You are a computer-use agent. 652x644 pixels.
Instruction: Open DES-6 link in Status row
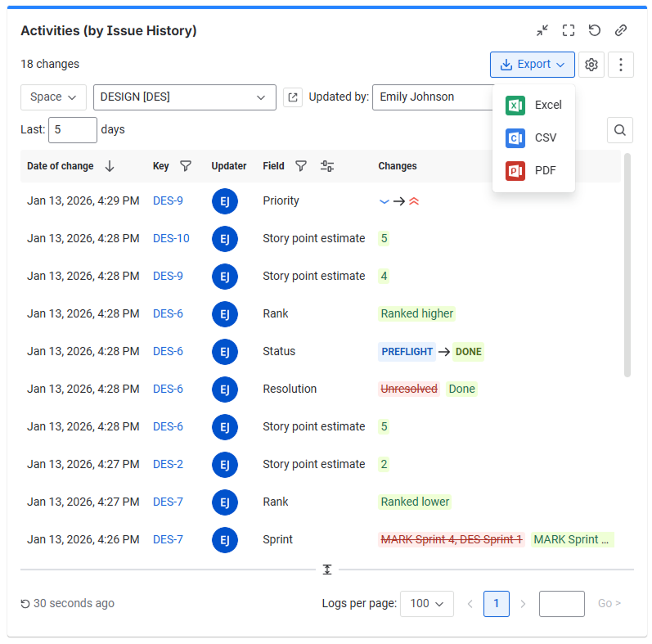tap(168, 352)
